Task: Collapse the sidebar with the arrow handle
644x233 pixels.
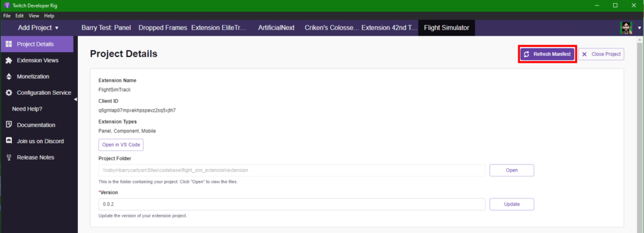Action: tap(75, 99)
